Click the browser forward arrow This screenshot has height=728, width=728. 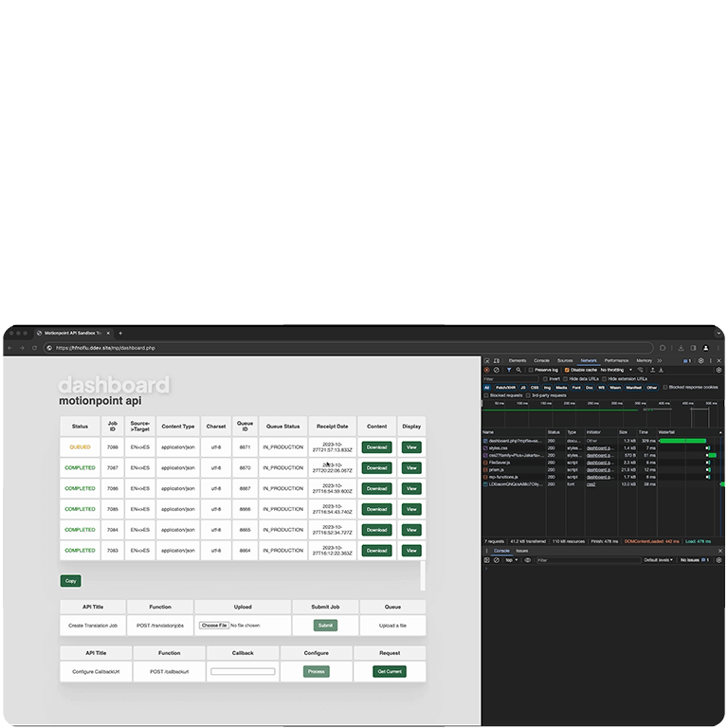pos(22,348)
